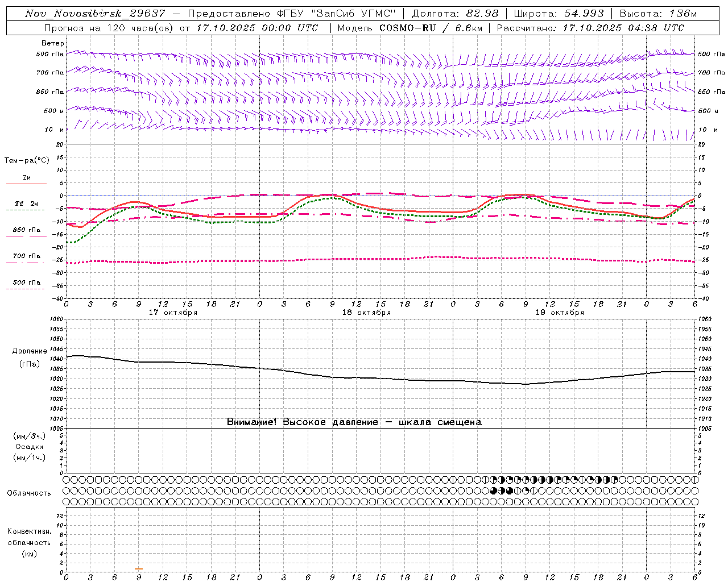The width and height of the screenshot is (728, 582).
Task: Click the Облачность cloud cover label
Action: tap(29, 493)
